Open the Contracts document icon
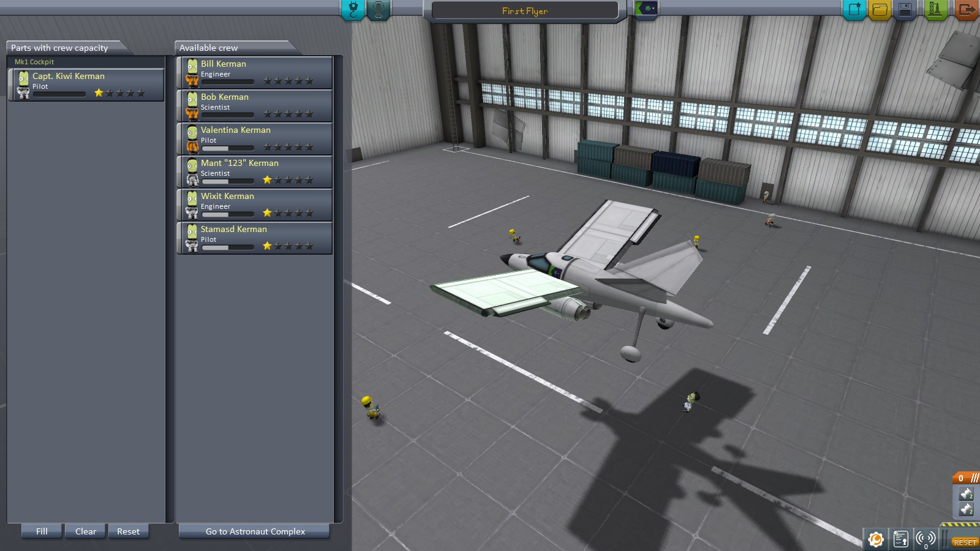Screen dimensions: 980x551 click(900, 539)
